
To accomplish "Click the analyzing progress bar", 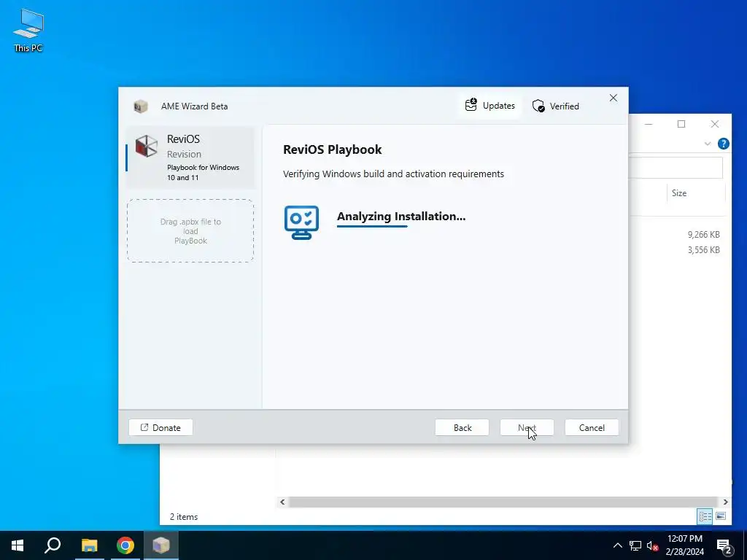I will coord(372,226).
